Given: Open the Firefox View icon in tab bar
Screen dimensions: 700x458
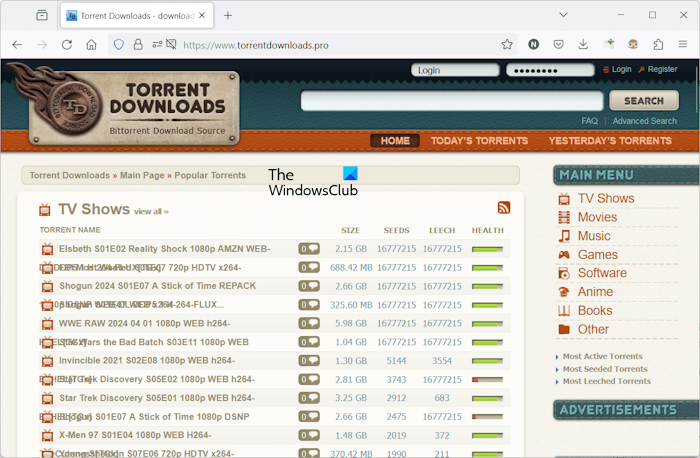Looking at the screenshot, I should [42, 16].
